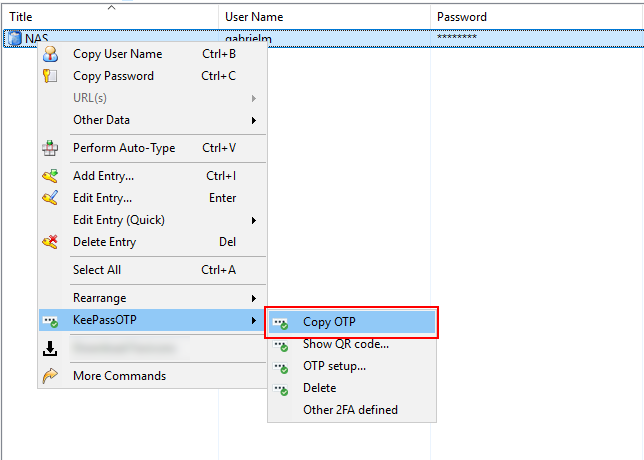Expand the Rearrange submenu arrow

(x=254, y=298)
